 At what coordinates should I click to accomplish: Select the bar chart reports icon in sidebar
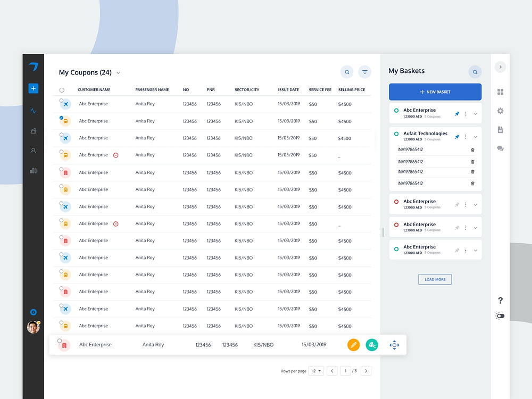[x=33, y=170]
